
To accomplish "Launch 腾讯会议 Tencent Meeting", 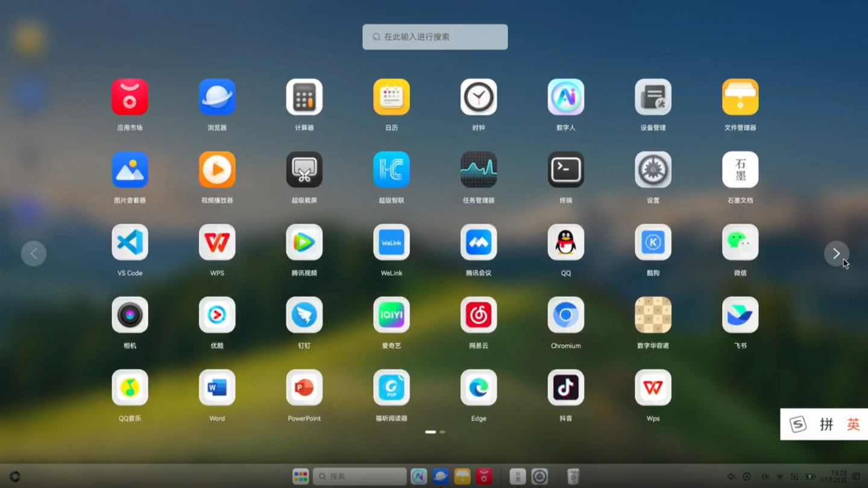I will click(x=479, y=242).
